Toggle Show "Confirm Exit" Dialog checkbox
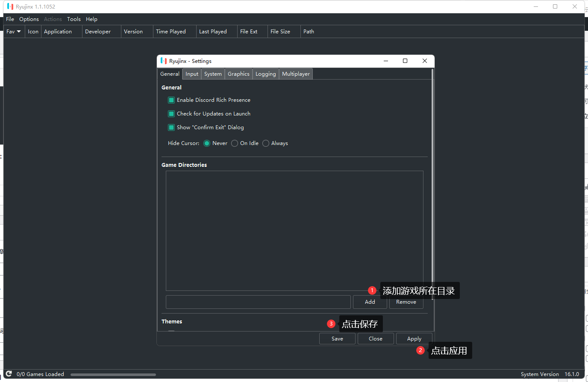The height and width of the screenshot is (382, 588). tap(171, 127)
